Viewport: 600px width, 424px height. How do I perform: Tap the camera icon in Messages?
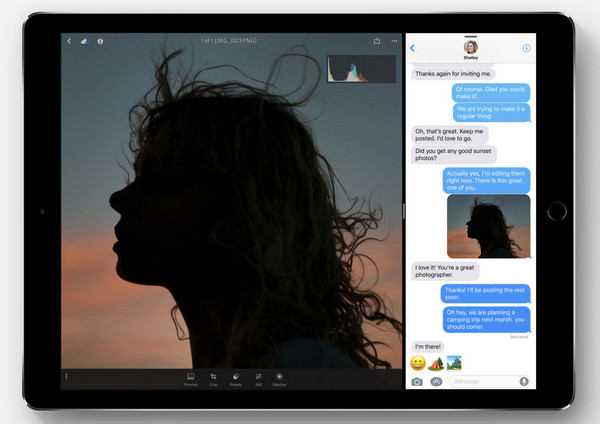point(417,381)
